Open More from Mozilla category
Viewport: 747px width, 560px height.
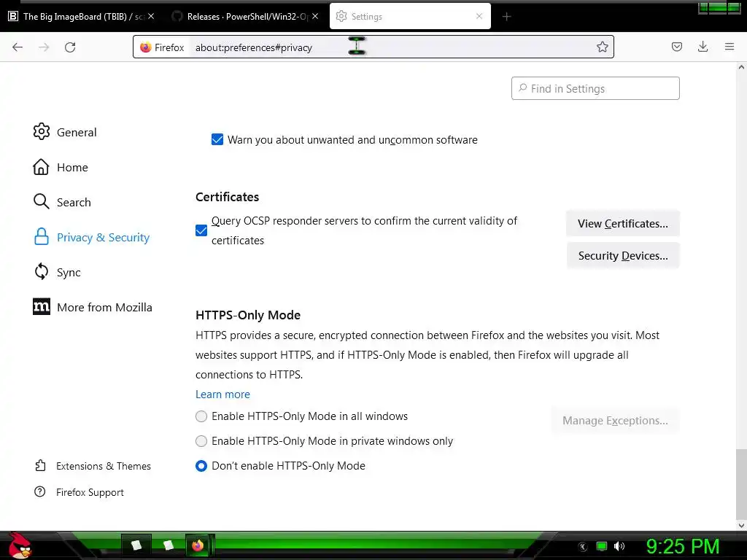[104, 307]
